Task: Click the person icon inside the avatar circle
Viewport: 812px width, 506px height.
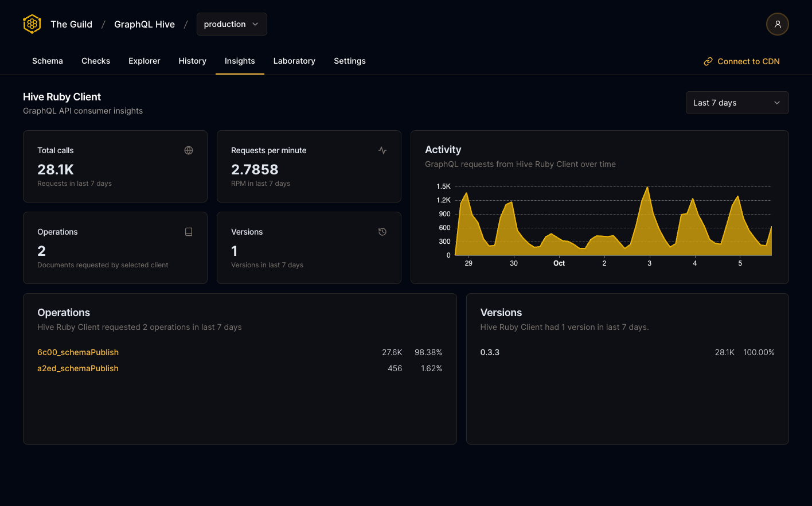Action: (778, 24)
